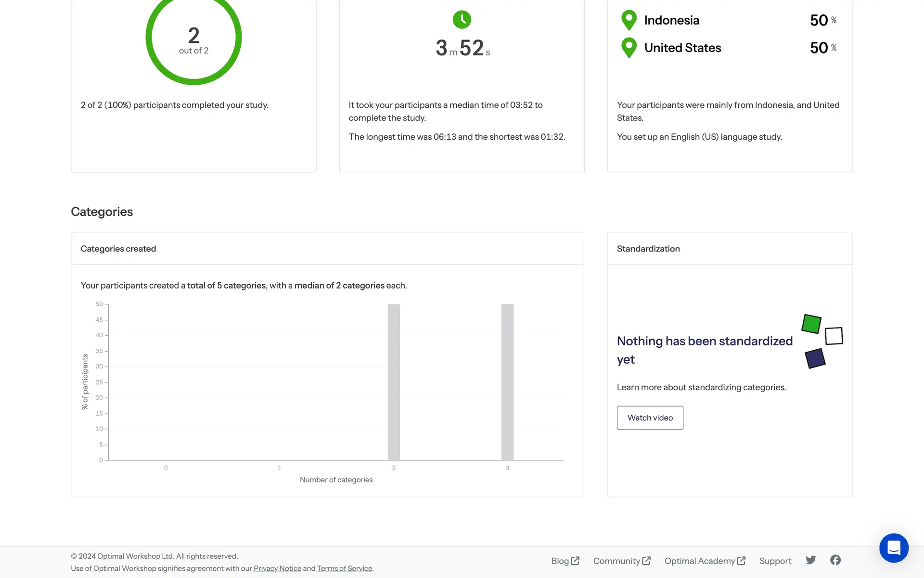Open the Privacy Notice link

(x=277, y=568)
